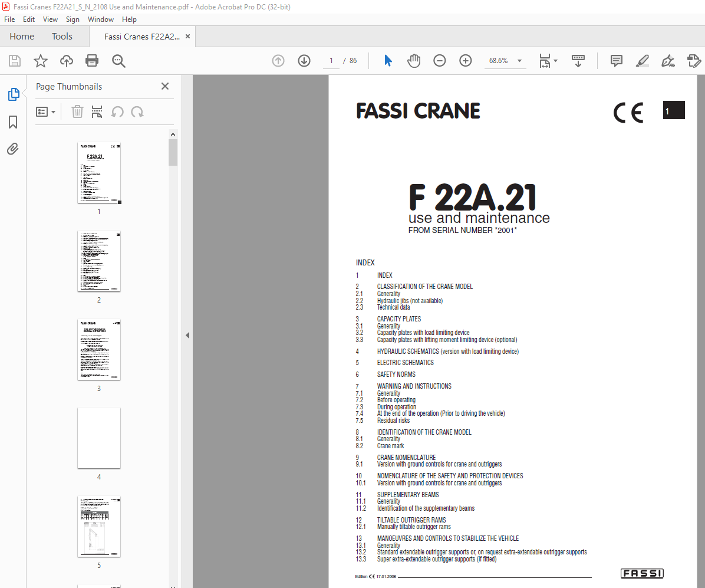Delete selected page trash icon
Screen dimensions: 705x588
[77, 111]
